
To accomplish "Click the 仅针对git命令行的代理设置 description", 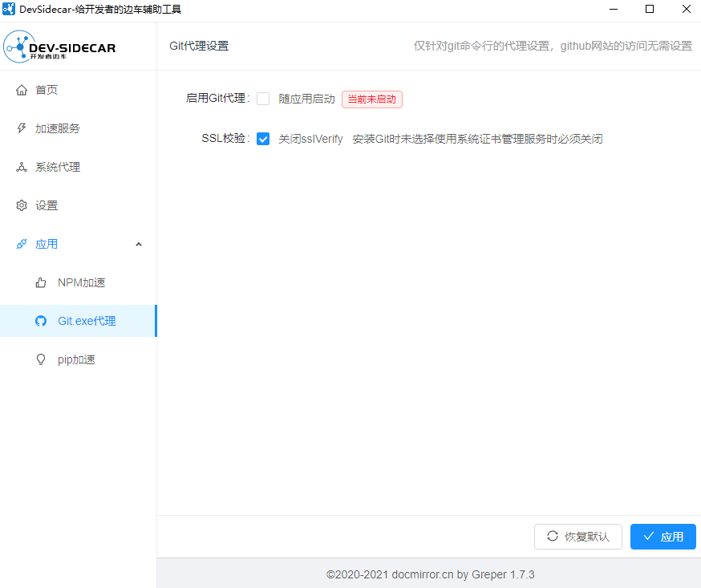I will tap(553, 46).
